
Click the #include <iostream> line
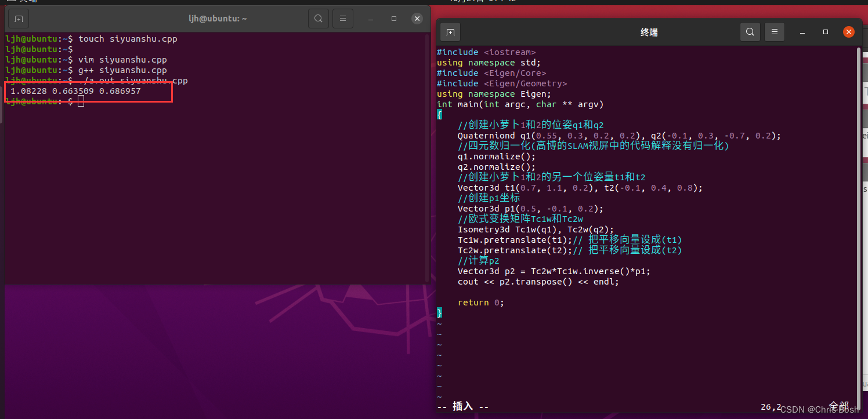(486, 52)
